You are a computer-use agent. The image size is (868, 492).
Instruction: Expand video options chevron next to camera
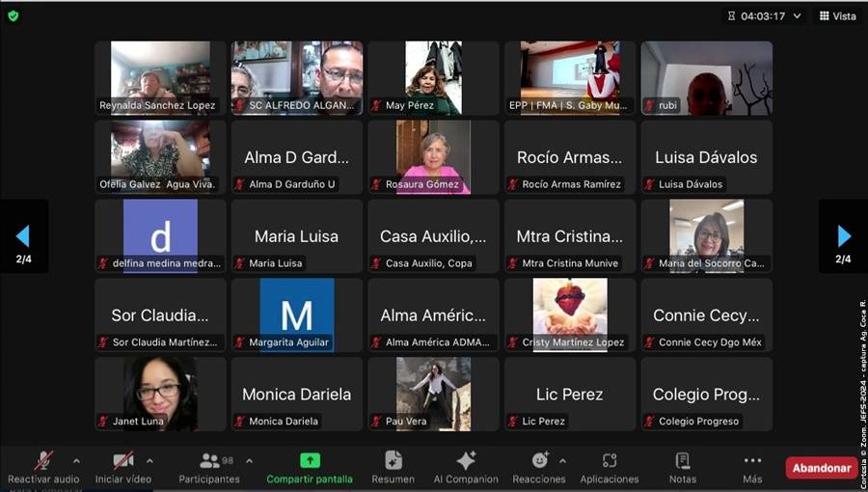tap(149, 460)
